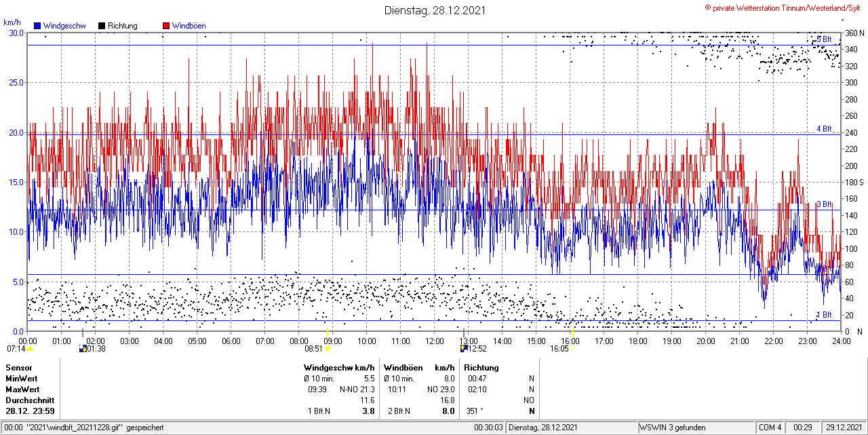Select the Richtung legend label

123,26
